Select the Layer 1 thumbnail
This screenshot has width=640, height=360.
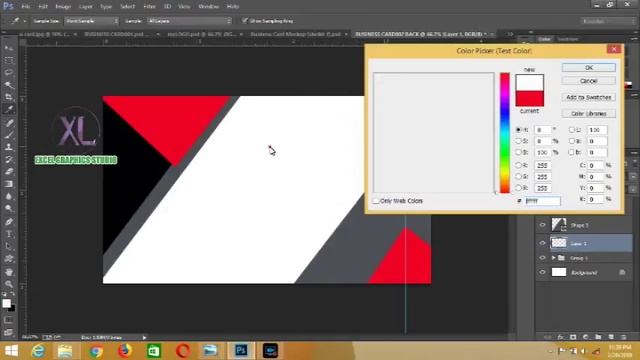[x=559, y=243]
